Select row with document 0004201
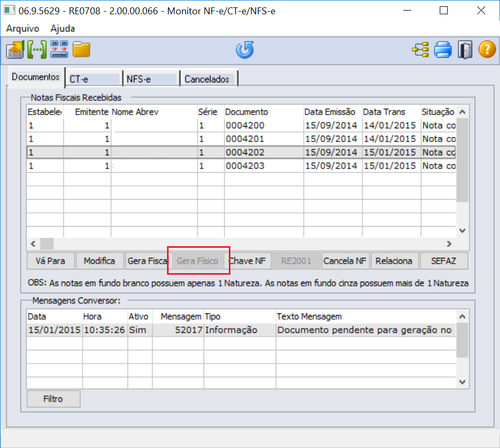The width and height of the screenshot is (500, 448). tap(241, 138)
